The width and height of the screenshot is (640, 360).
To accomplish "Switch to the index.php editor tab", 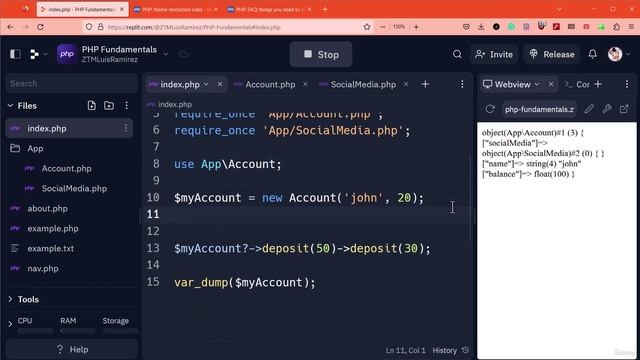I will point(180,84).
